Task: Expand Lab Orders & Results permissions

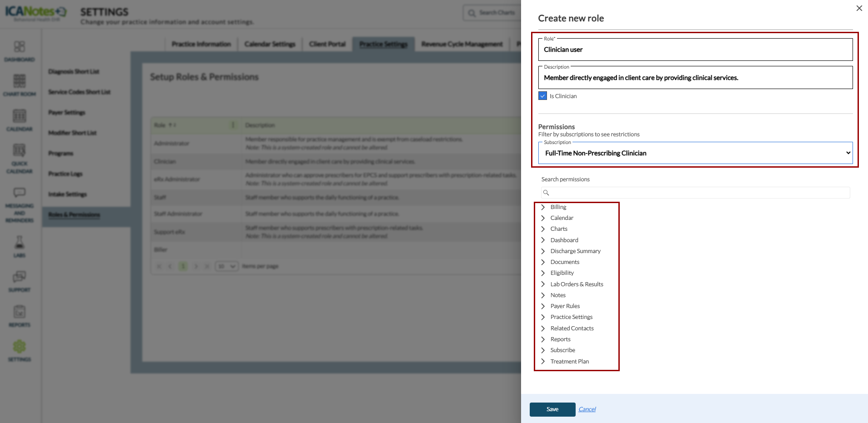Action: (543, 284)
